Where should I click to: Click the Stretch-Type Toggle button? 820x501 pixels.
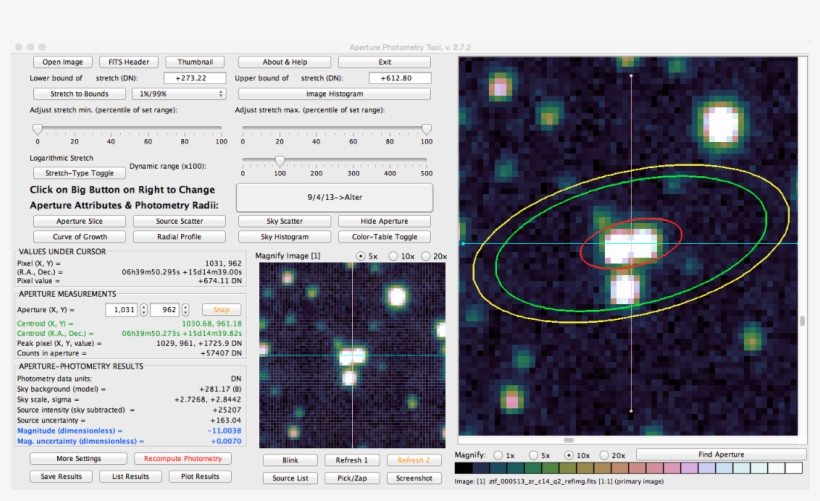click(x=79, y=173)
